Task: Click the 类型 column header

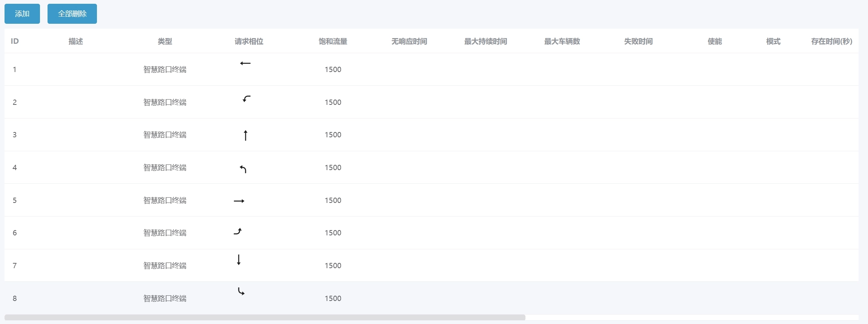Action: coord(165,41)
